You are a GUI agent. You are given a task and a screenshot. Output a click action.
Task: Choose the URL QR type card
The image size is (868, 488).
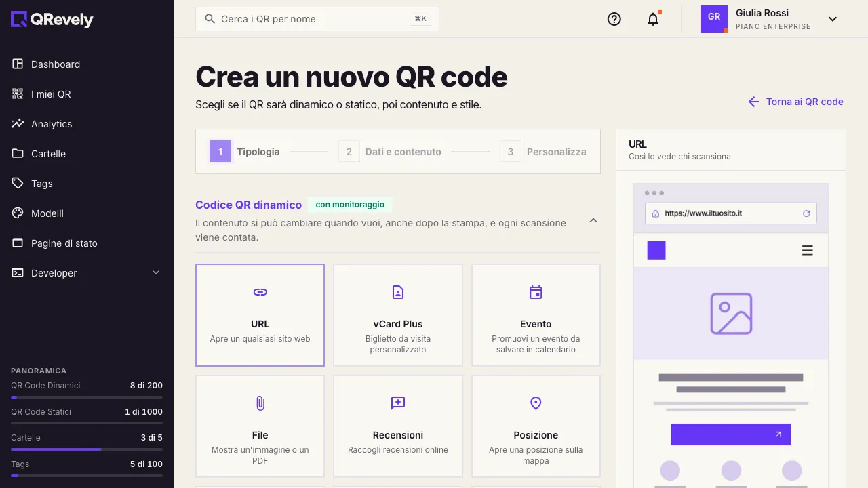click(x=260, y=315)
